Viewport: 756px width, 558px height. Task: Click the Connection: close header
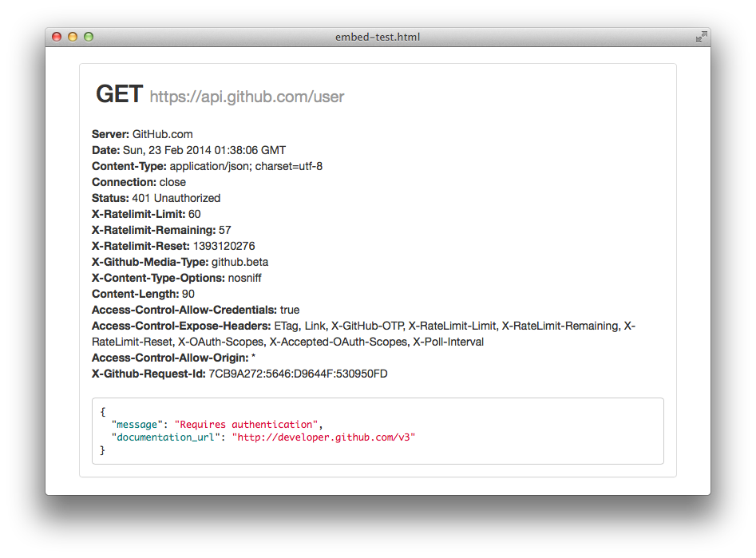tap(139, 182)
